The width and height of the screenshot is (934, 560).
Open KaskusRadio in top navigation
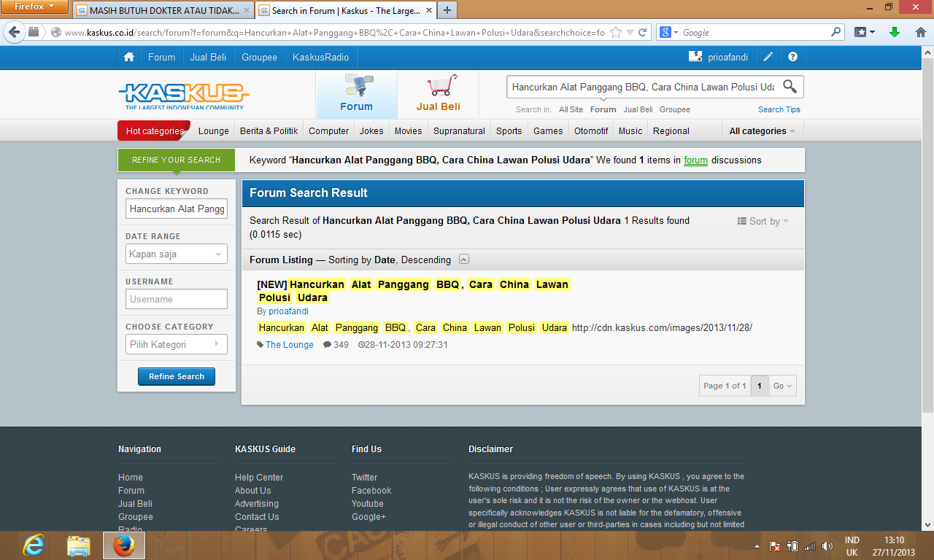coord(321,57)
